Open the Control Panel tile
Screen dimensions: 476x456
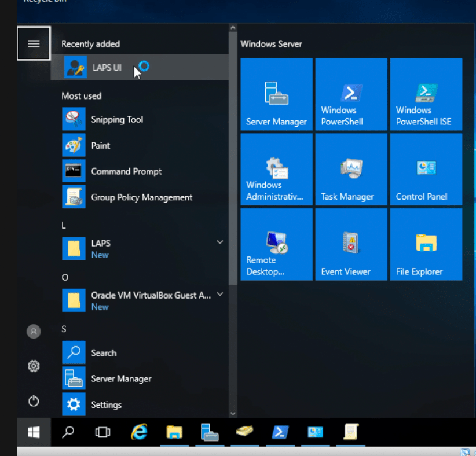pos(426,169)
